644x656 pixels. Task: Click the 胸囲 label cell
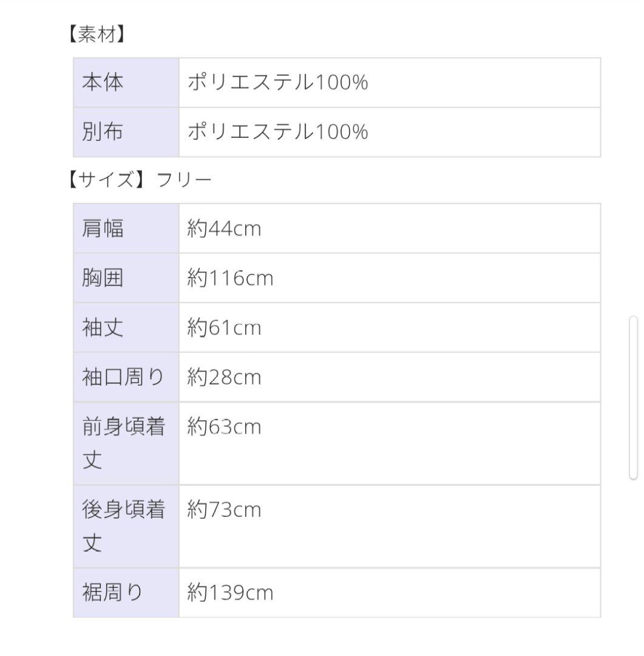tap(126, 278)
